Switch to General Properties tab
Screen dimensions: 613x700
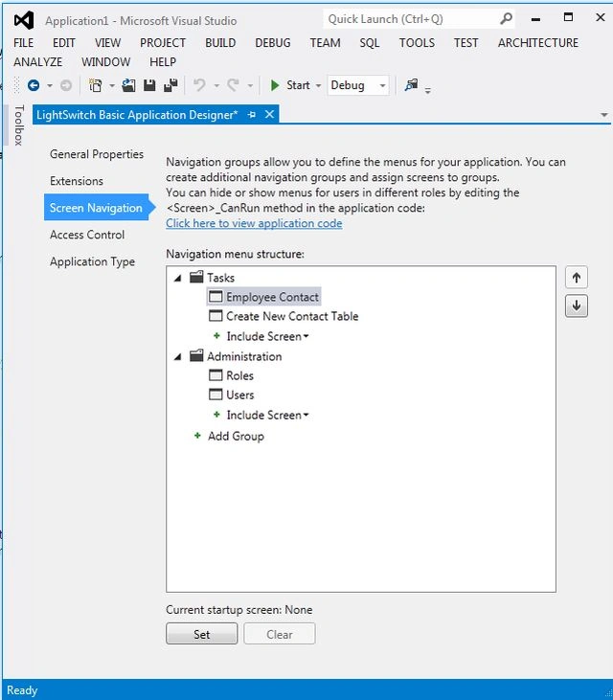pyautogui.click(x=97, y=154)
